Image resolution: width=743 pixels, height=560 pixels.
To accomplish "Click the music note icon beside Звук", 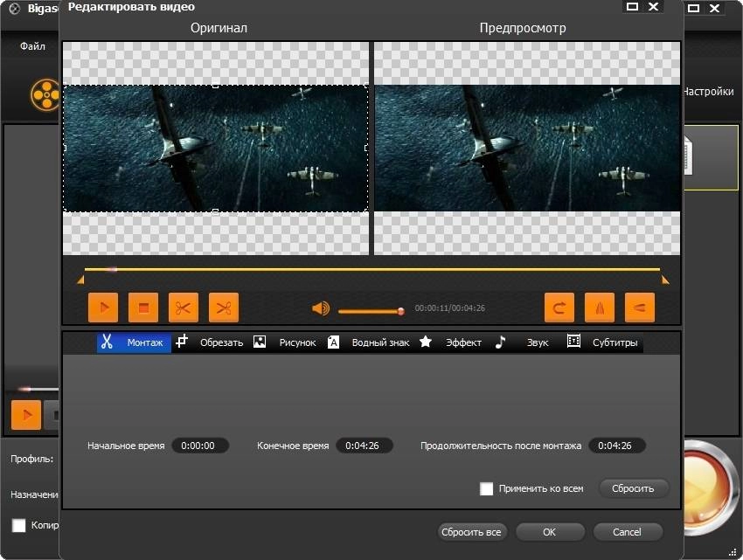I will coord(500,342).
